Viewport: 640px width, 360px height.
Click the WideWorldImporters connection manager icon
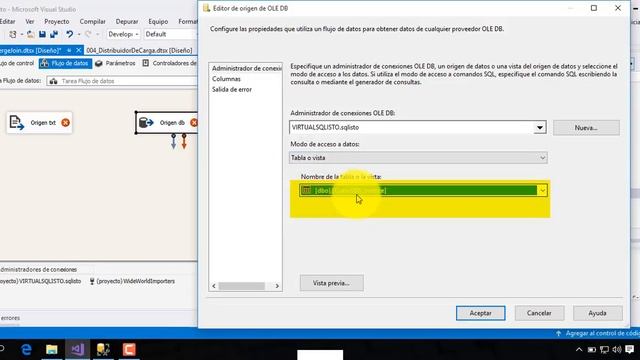pyautogui.click(x=92, y=281)
